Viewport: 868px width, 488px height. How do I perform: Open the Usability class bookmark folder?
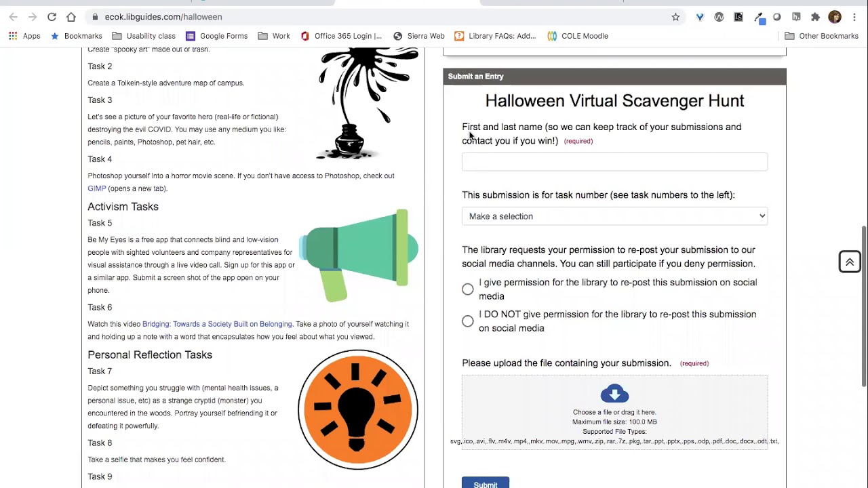pos(144,36)
